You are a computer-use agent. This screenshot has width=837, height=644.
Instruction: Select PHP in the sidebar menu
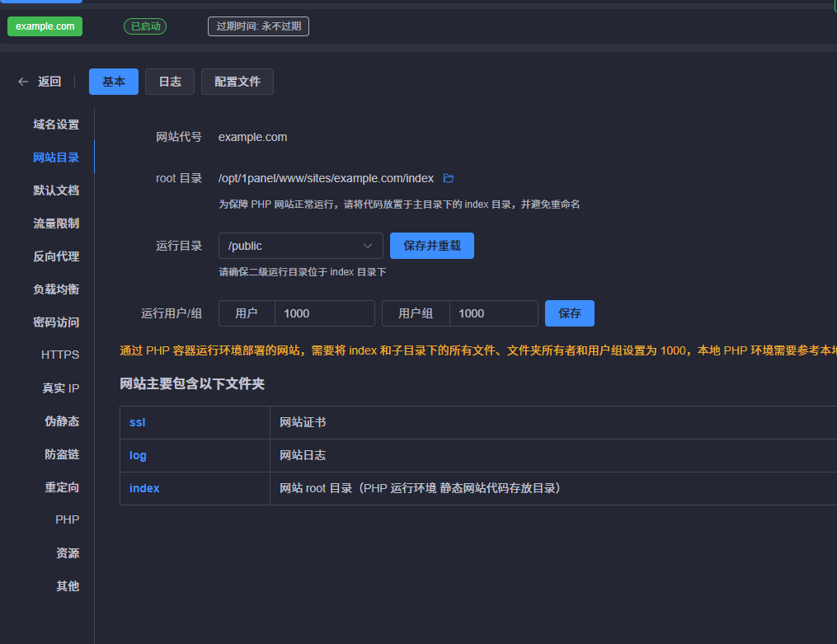(x=67, y=519)
